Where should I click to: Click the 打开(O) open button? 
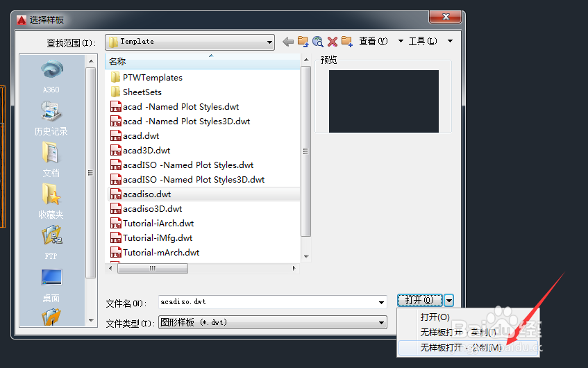click(x=419, y=300)
